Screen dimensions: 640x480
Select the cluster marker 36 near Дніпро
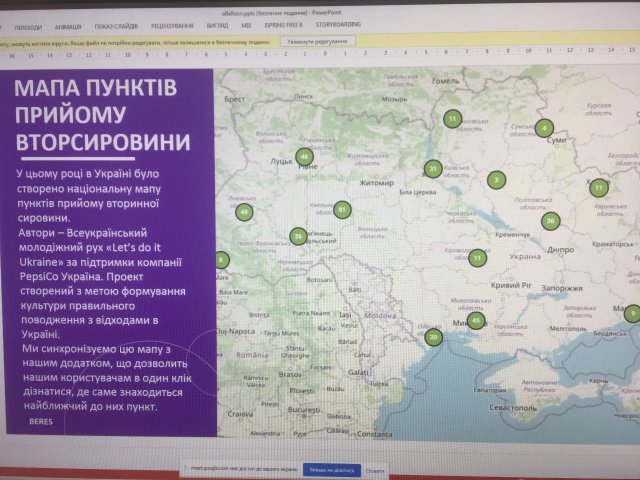click(550, 221)
